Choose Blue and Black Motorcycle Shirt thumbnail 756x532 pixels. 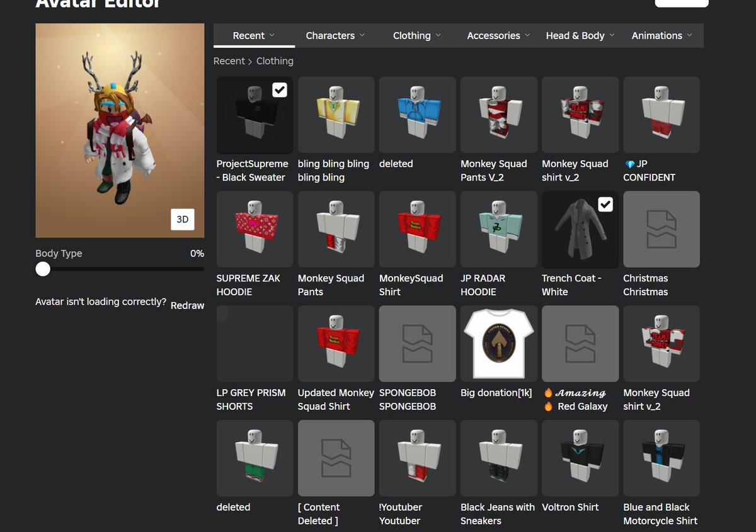point(661,459)
